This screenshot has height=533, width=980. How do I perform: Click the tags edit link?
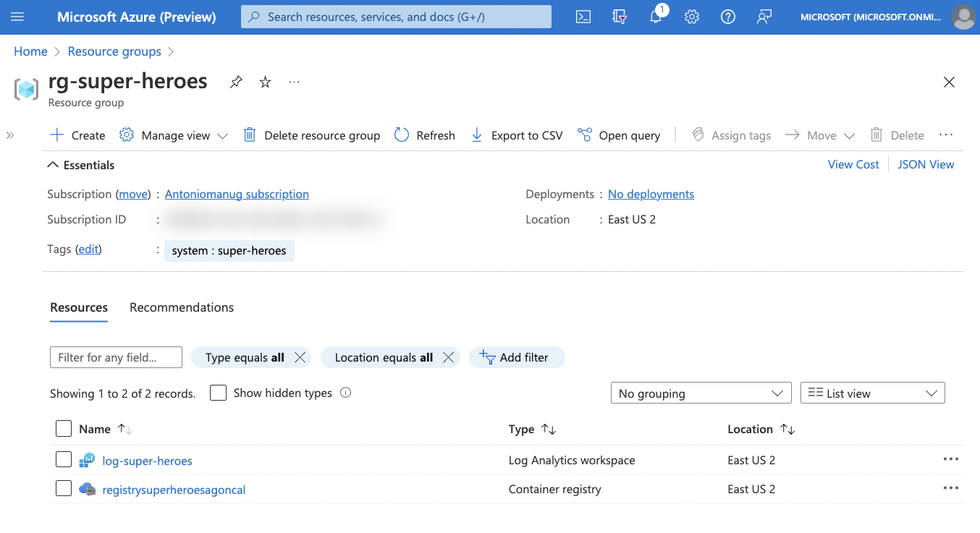pyautogui.click(x=88, y=249)
